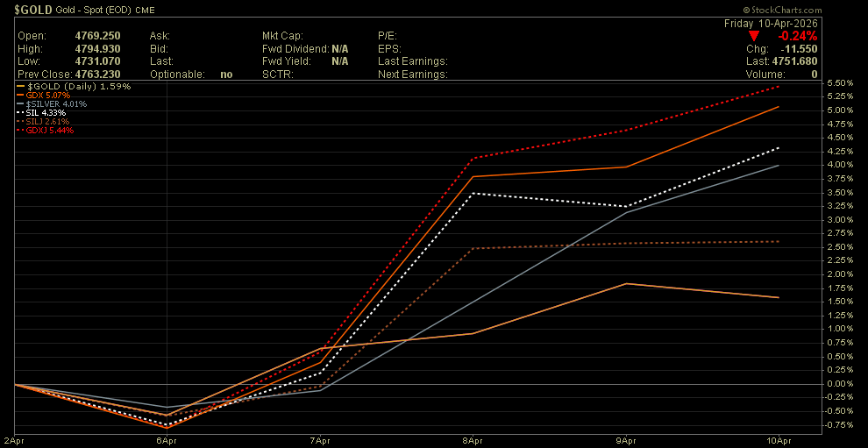Click the 10Apr date axis label
This screenshot has height=448, width=868.
[779, 439]
